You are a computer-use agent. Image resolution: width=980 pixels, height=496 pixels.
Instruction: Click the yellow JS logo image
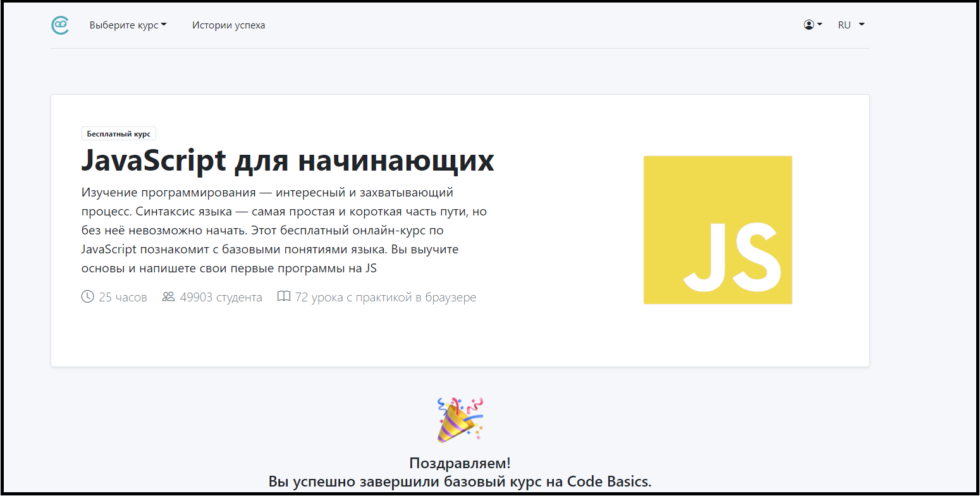(x=718, y=230)
